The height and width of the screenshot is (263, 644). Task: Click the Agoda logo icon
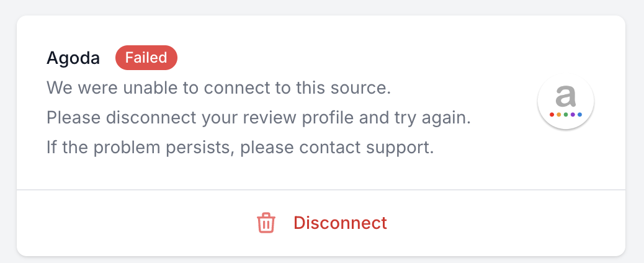565,102
